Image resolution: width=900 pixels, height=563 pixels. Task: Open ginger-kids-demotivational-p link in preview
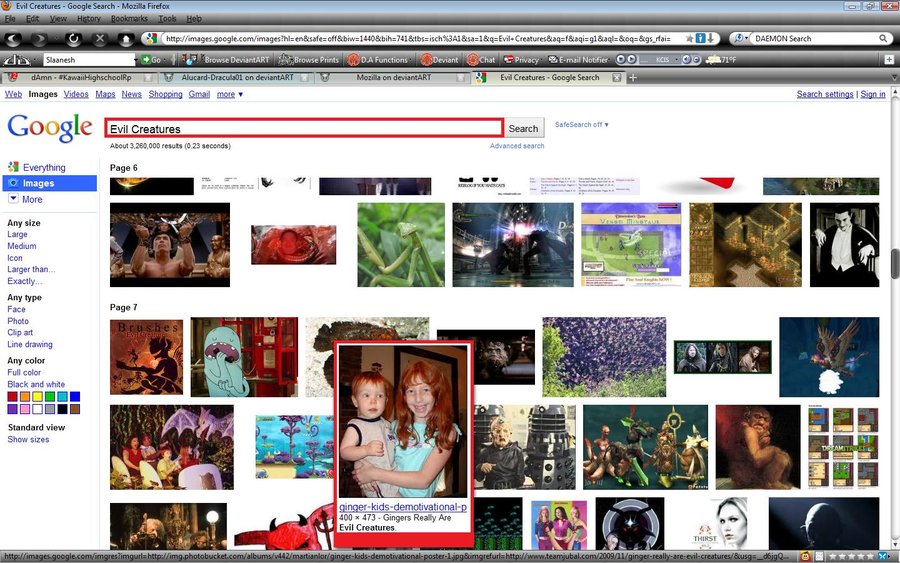(402, 507)
